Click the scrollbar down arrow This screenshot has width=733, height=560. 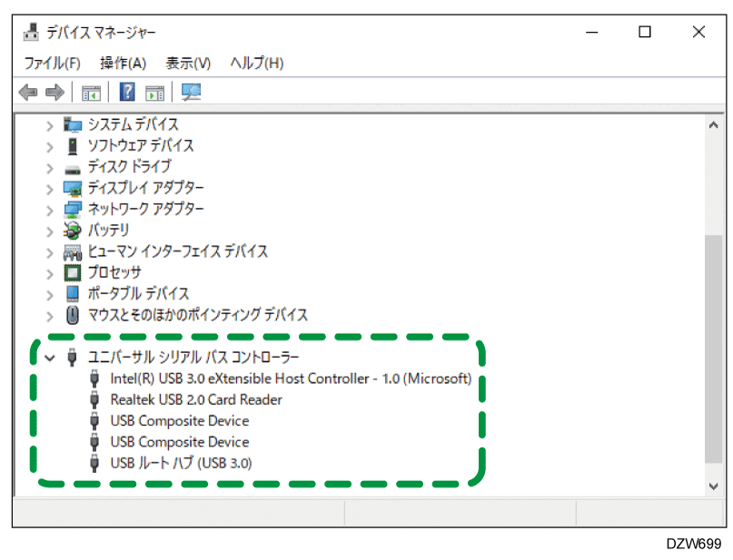pos(713,486)
